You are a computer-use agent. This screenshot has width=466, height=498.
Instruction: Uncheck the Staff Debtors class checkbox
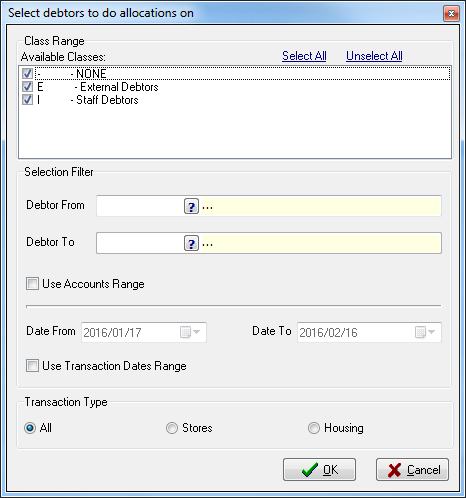coord(27,100)
